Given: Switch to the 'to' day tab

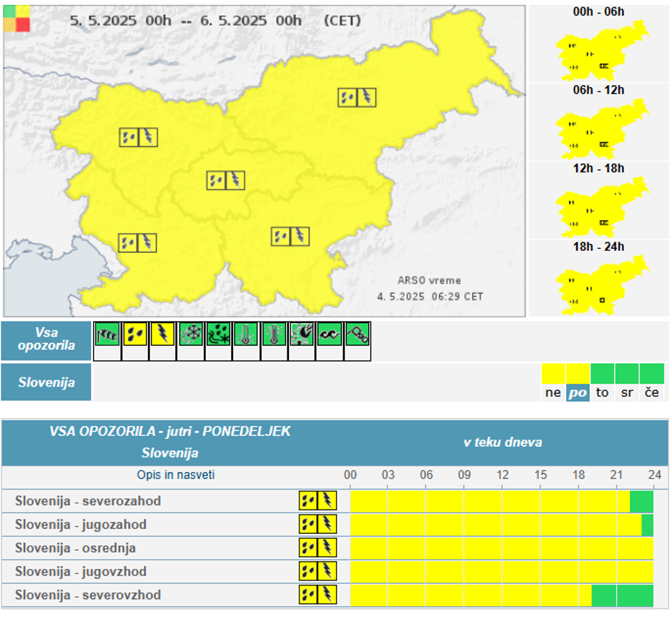Looking at the screenshot, I should point(603,392).
